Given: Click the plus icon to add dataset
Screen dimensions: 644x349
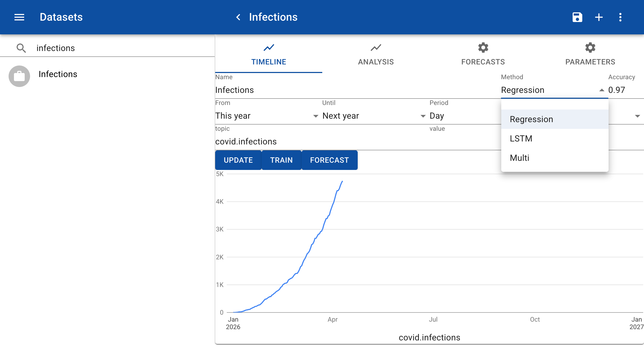Looking at the screenshot, I should 599,17.
